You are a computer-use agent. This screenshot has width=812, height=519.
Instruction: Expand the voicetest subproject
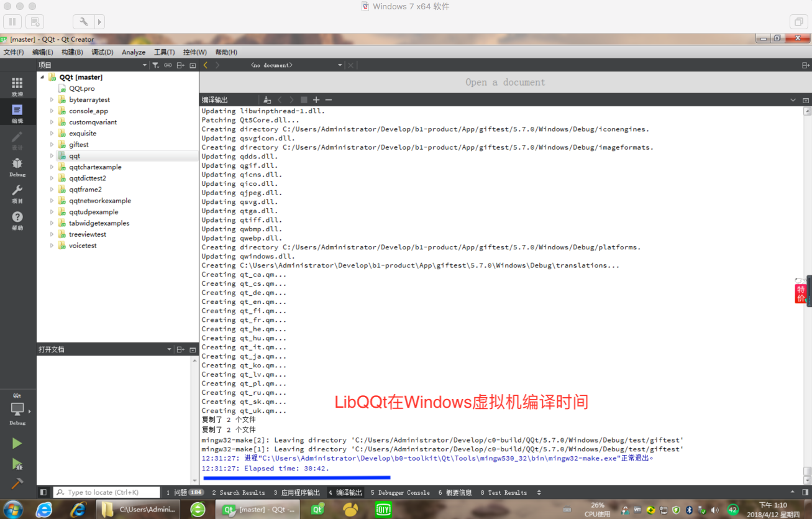pyautogui.click(x=52, y=246)
